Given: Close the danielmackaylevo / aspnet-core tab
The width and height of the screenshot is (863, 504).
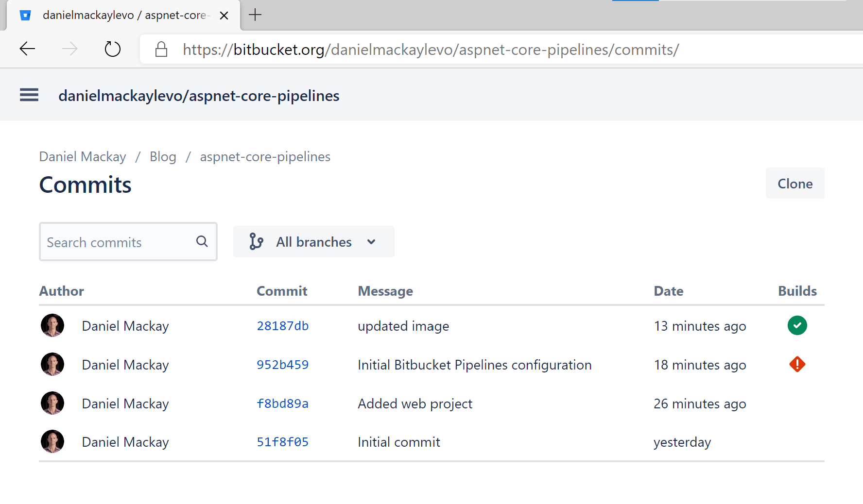Looking at the screenshot, I should coord(224,16).
